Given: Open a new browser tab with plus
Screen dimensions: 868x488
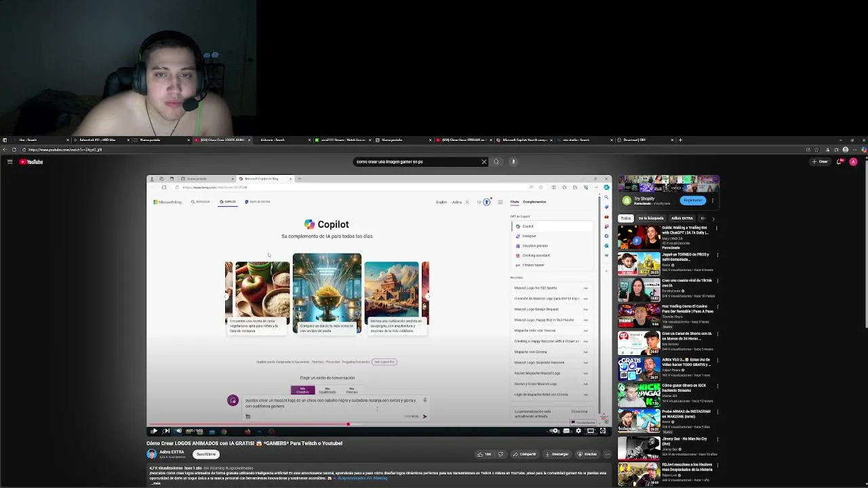Looking at the screenshot, I should click(680, 140).
